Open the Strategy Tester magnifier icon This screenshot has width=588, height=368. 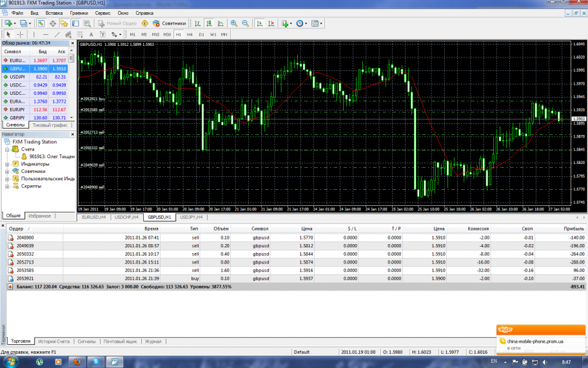[87, 23]
